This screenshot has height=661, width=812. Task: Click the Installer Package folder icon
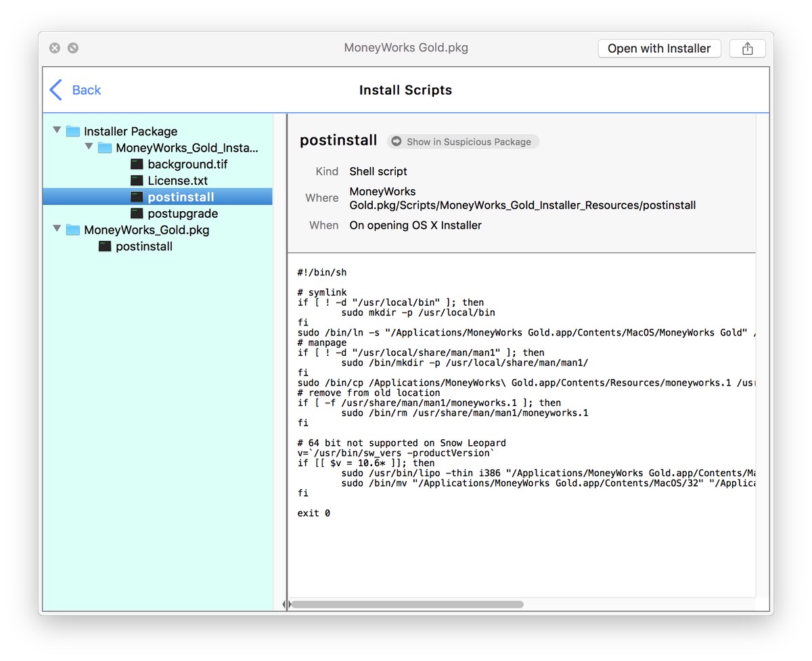pyautogui.click(x=73, y=131)
